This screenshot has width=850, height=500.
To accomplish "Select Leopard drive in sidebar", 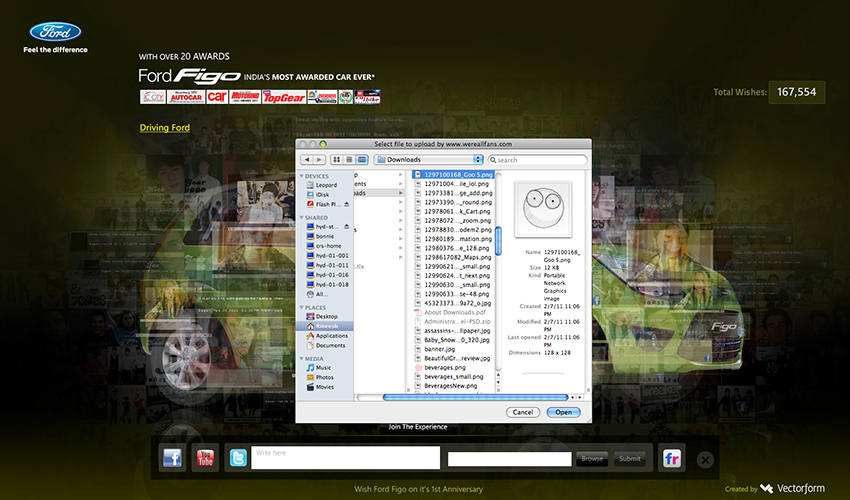I will (325, 185).
